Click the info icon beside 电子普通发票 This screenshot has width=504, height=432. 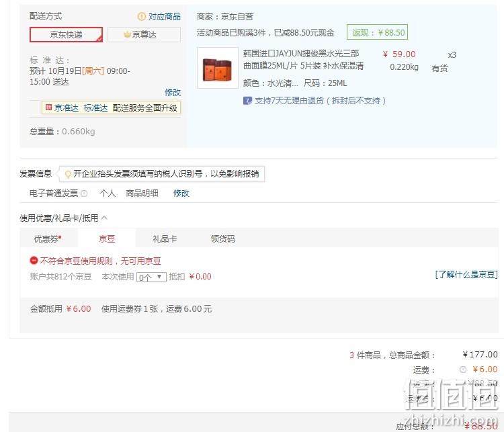click(84, 193)
